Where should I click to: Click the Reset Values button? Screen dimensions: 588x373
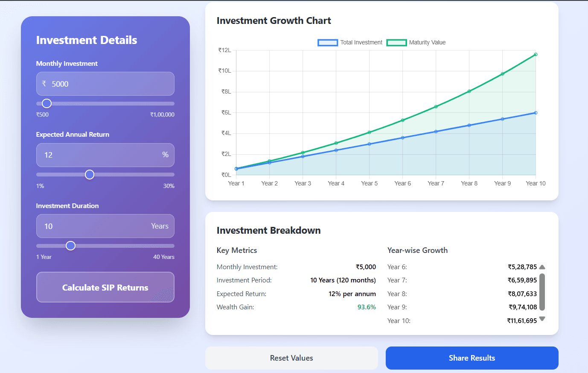click(x=291, y=358)
